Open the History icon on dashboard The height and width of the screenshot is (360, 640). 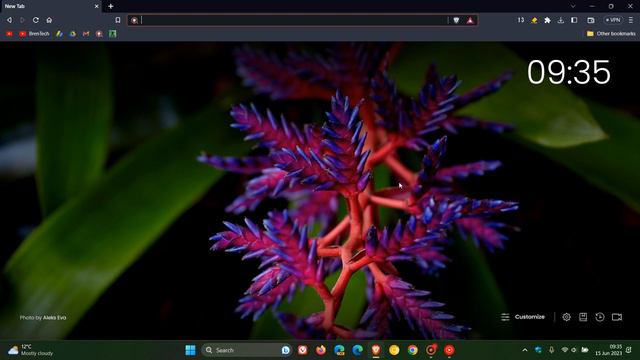[600, 317]
